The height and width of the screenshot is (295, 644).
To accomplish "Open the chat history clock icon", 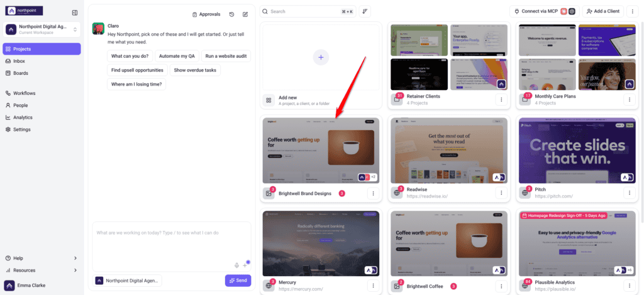I will click(x=231, y=14).
